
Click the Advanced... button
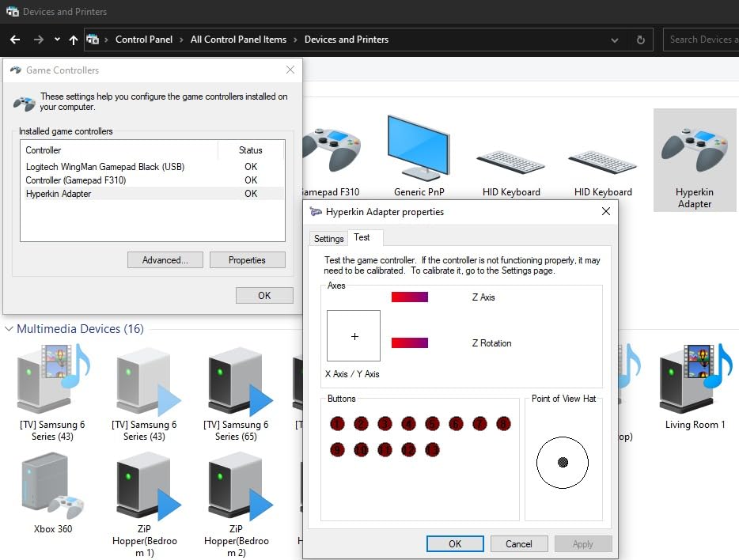tap(165, 260)
